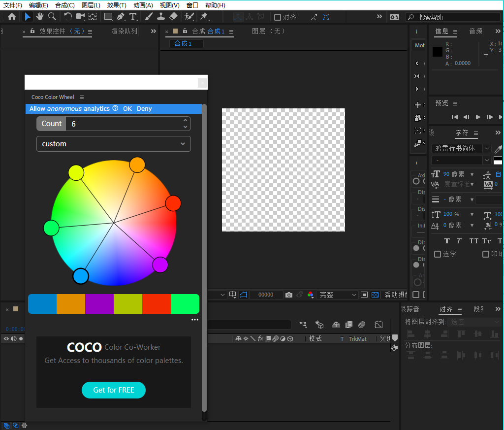504x430 pixels.
Task: Select the Brush tool
Action: coord(149,17)
